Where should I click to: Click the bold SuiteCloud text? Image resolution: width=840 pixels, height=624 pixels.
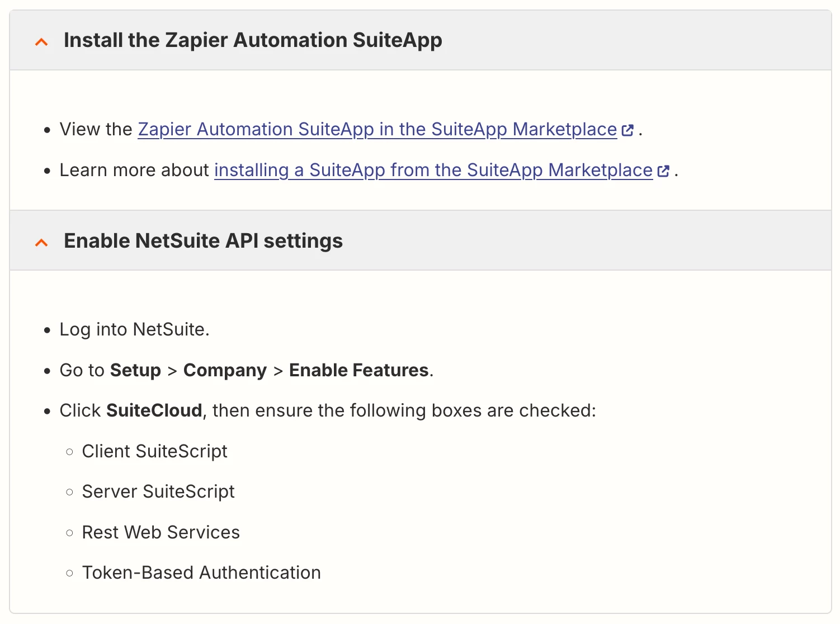coord(154,410)
